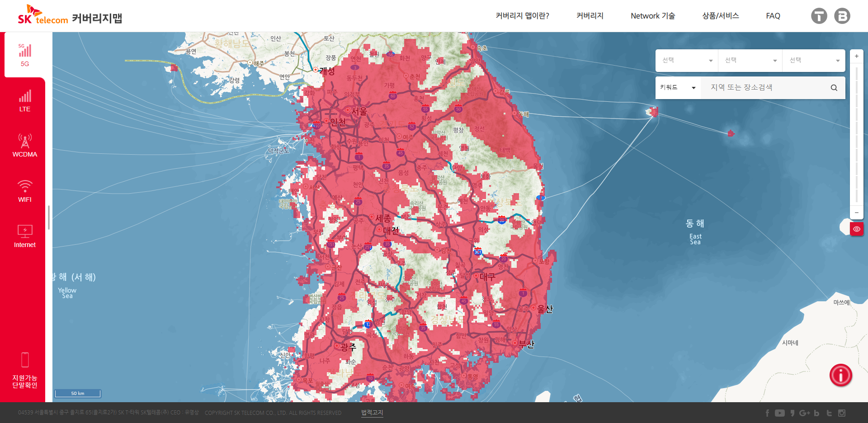Expand the first 선택 region dropdown

(x=687, y=61)
